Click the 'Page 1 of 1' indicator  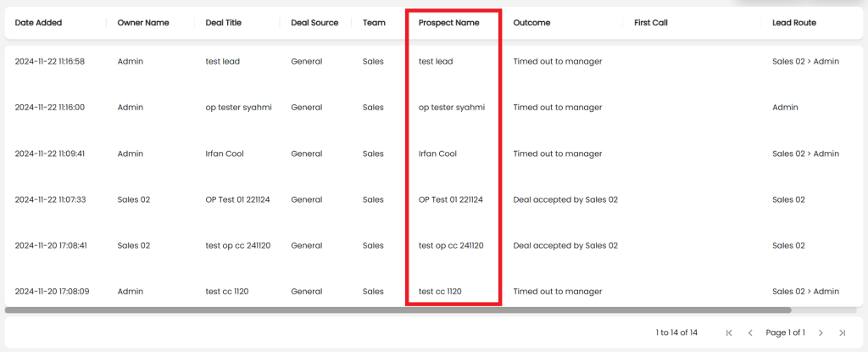click(x=785, y=332)
